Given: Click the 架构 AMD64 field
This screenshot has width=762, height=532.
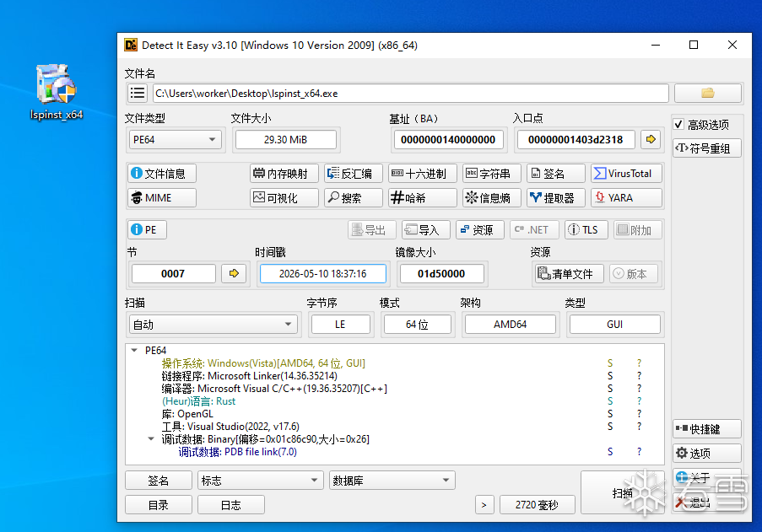Looking at the screenshot, I should [510, 325].
